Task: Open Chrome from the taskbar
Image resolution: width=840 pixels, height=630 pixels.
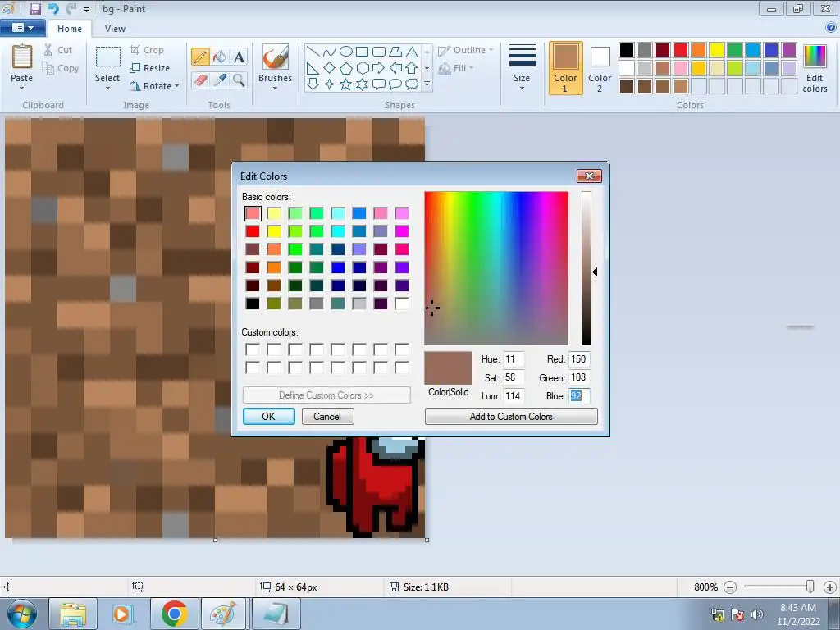Action: [x=174, y=614]
